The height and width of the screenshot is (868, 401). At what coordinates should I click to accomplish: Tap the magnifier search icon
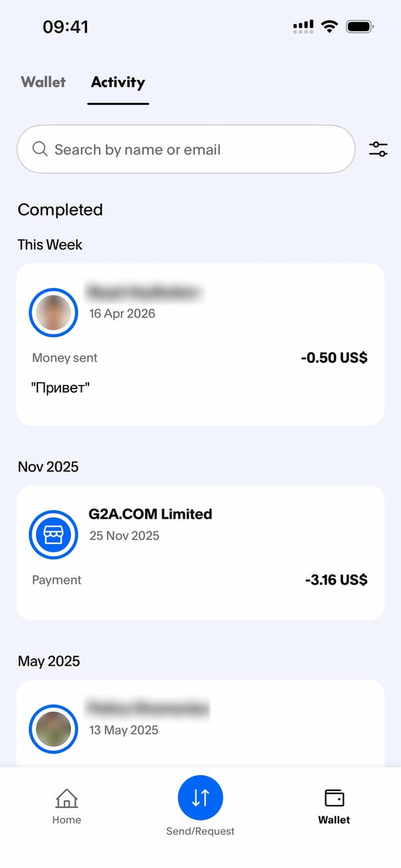click(40, 149)
